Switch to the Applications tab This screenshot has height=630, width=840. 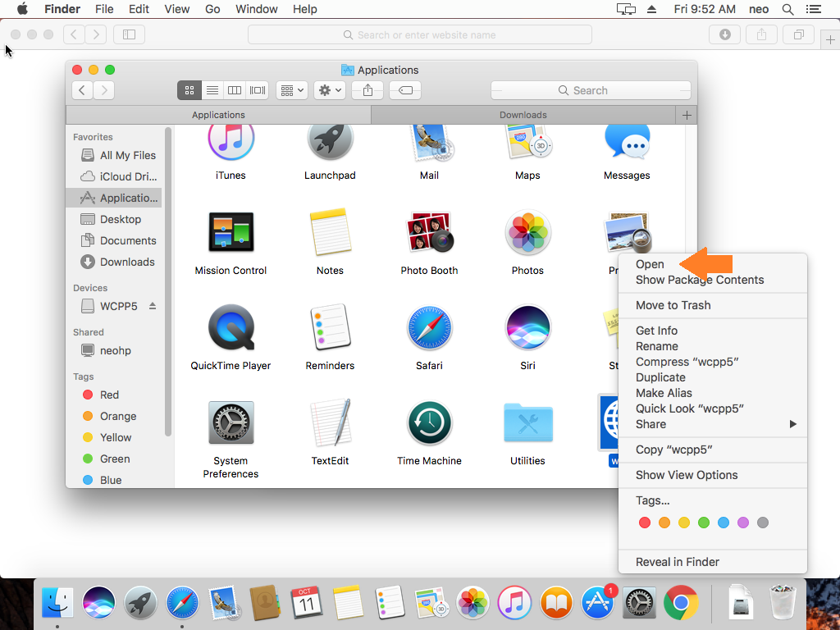pyautogui.click(x=218, y=115)
